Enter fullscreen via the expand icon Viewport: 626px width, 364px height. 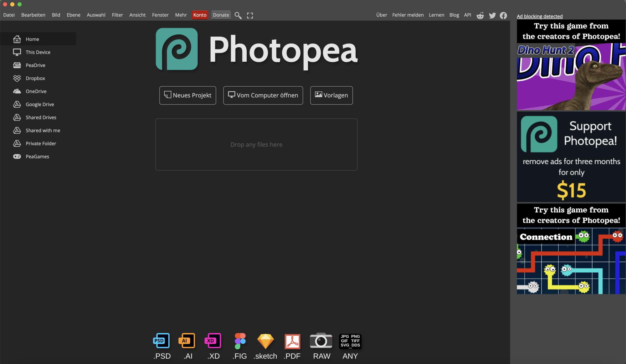click(250, 15)
